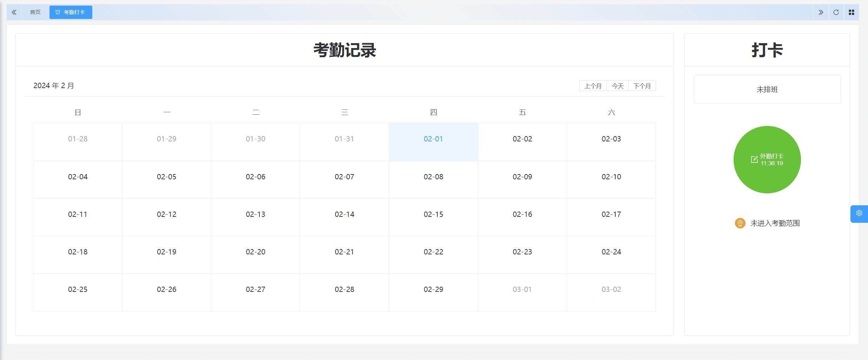Switch to the 首页 tab

click(35, 12)
